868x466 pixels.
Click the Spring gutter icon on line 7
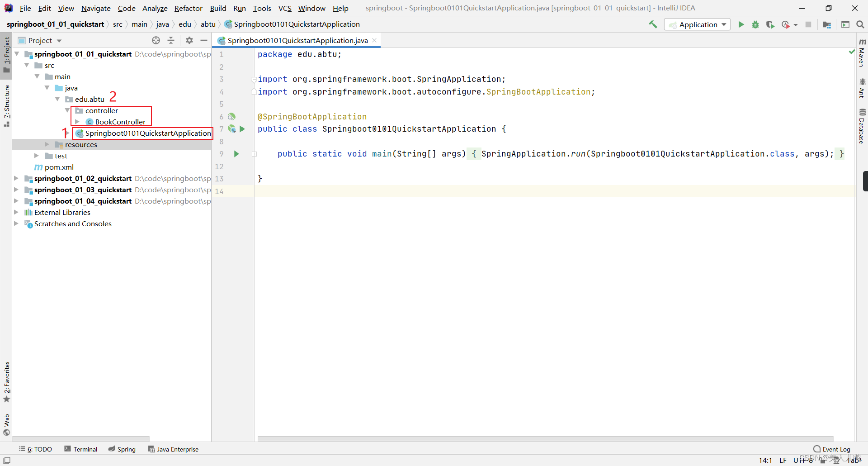point(232,129)
